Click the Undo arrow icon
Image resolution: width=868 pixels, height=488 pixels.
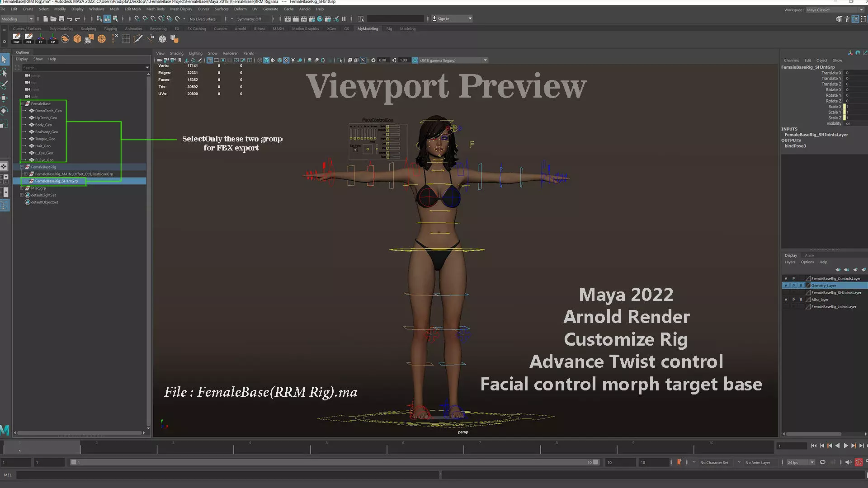tap(70, 19)
